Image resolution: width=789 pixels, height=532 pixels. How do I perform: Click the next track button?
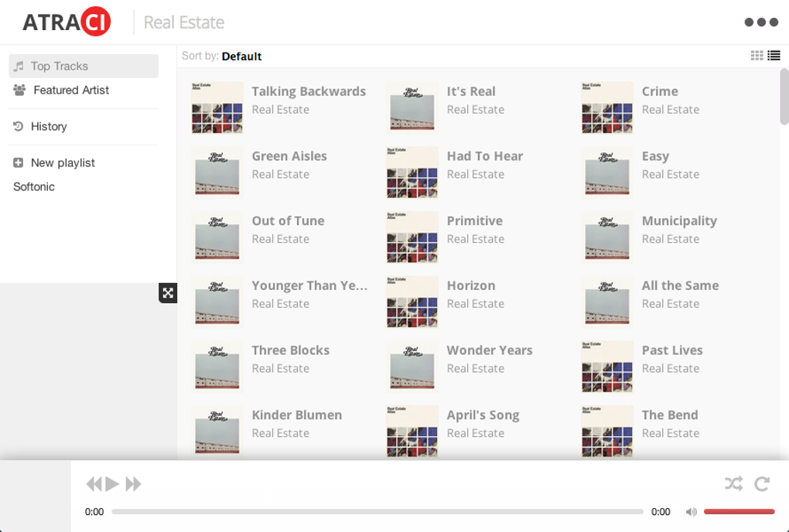tap(133, 484)
